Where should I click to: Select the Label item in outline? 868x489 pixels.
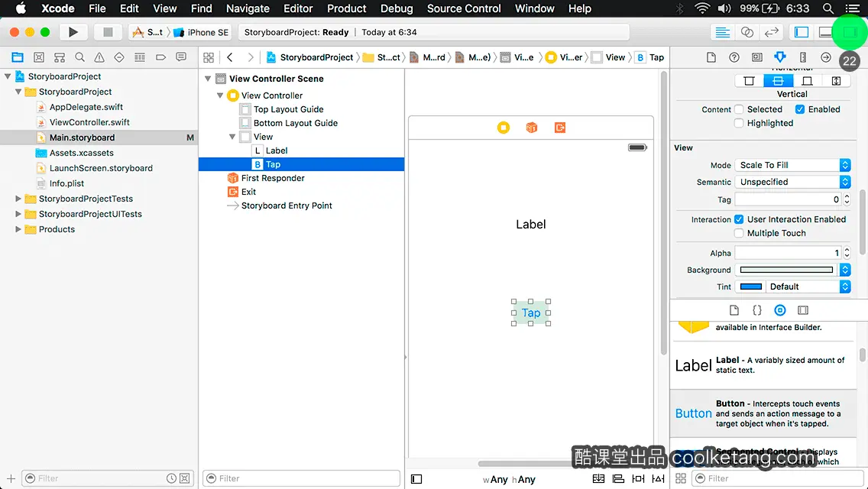pos(277,151)
